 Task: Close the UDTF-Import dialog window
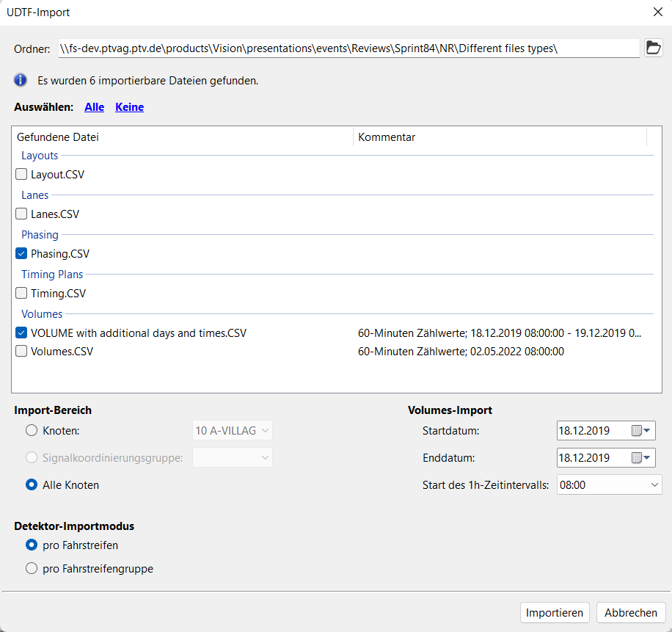point(656,12)
